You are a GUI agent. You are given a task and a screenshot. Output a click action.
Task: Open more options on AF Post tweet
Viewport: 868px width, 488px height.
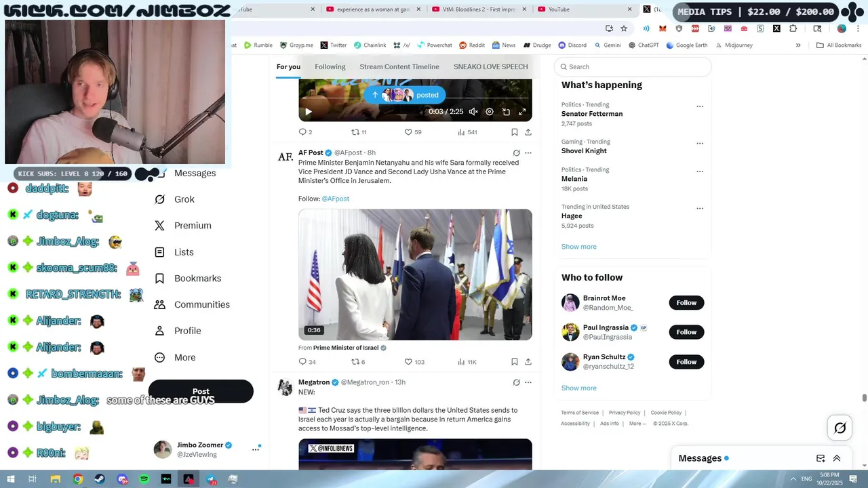(528, 153)
